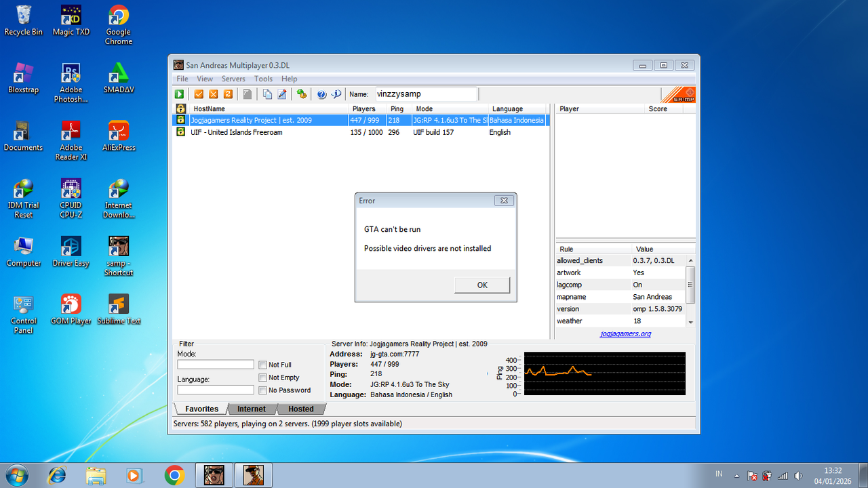Open the Windows Start menu
The image size is (868, 488).
[x=16, y=475]
